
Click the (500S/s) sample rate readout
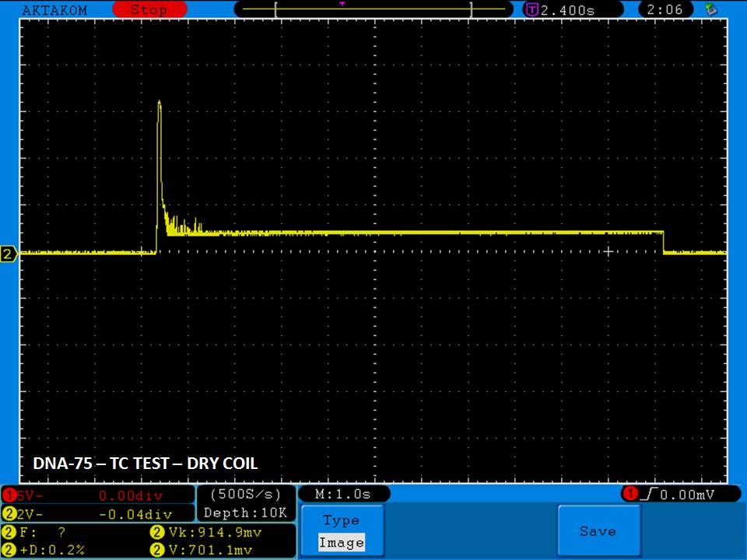(246, 495)
